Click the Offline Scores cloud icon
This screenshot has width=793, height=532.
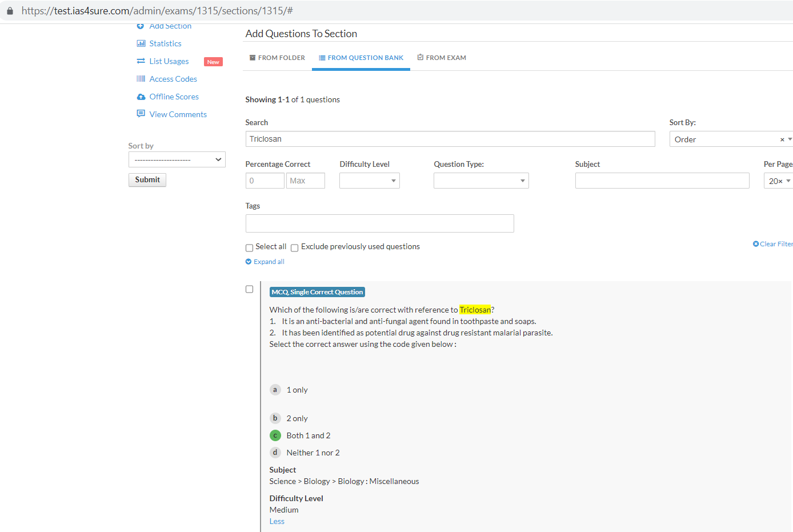pos(141,97)
